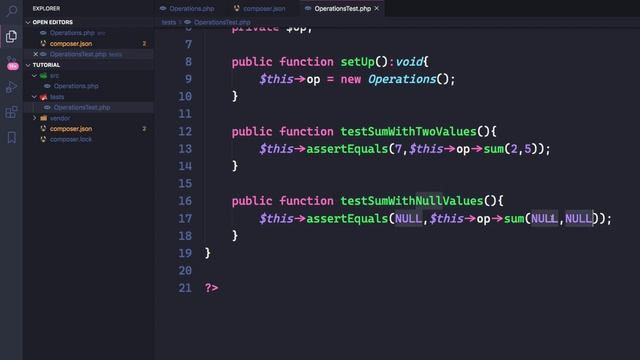640x360 pixels.
Task: Click testSumWithNullValues function name
Action: pos(412,201)
